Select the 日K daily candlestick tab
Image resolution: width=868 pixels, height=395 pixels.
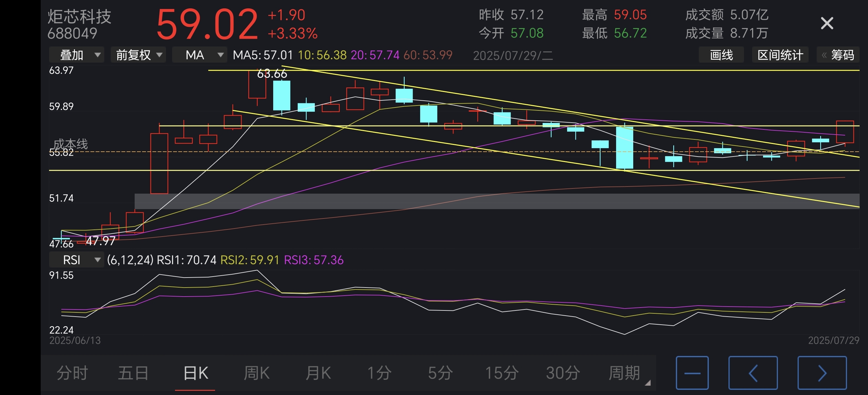195,373
